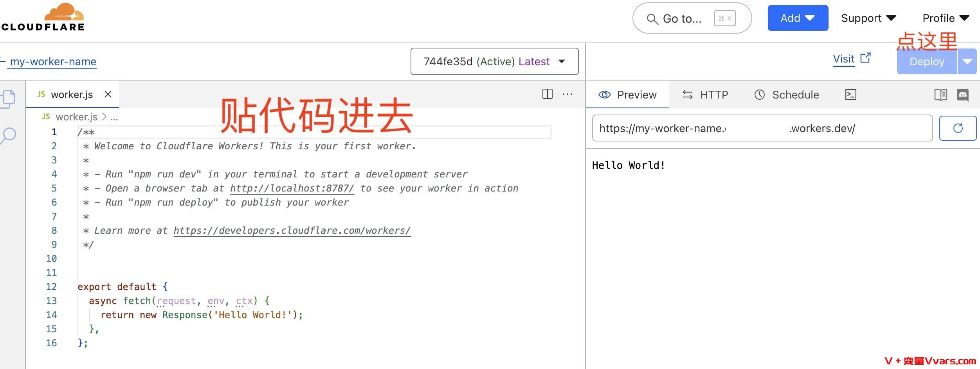Expand the version 744fe35d dropdown
Screen dimensions: 980x369
tap(494, 61)
